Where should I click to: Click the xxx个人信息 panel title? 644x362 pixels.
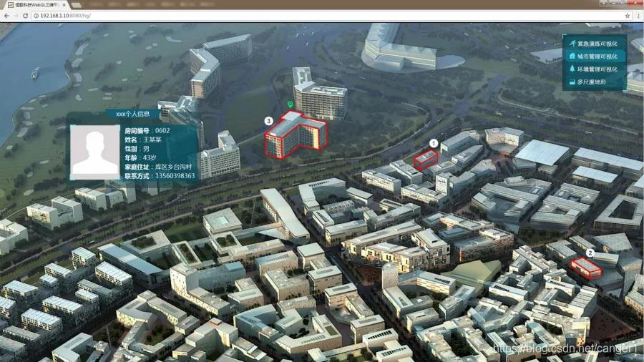pyautogui.click(x=132, y=114)
